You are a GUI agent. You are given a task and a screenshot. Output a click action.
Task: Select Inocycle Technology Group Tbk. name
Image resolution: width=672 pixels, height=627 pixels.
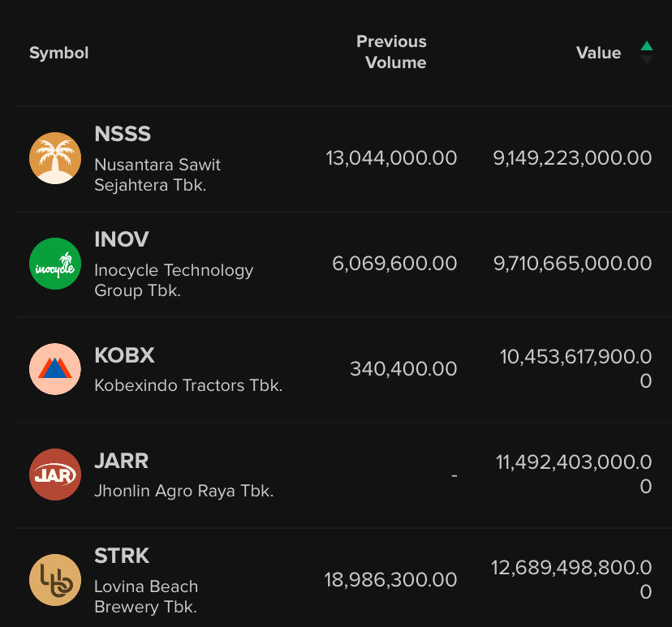point(174,280)
